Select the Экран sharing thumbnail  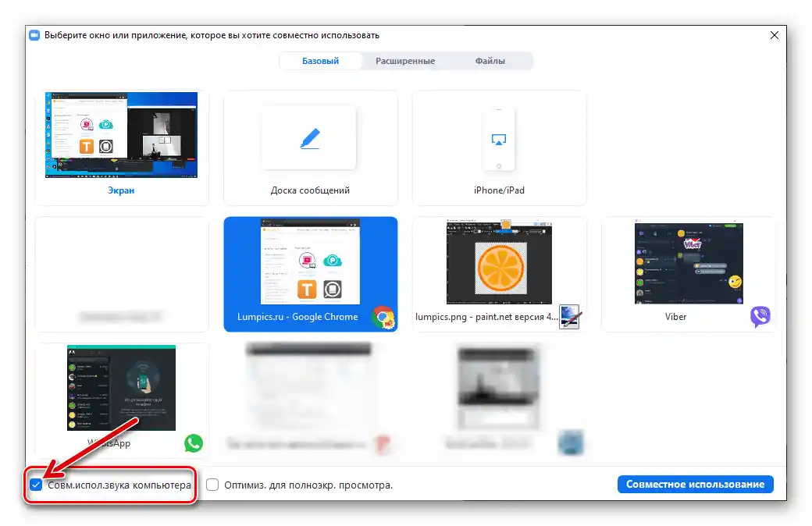tap(121, 134)
